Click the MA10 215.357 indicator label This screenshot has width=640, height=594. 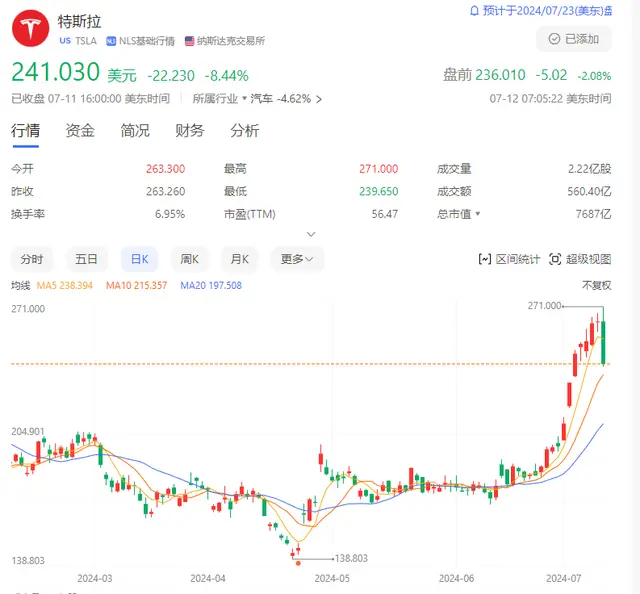pos(136,285)
